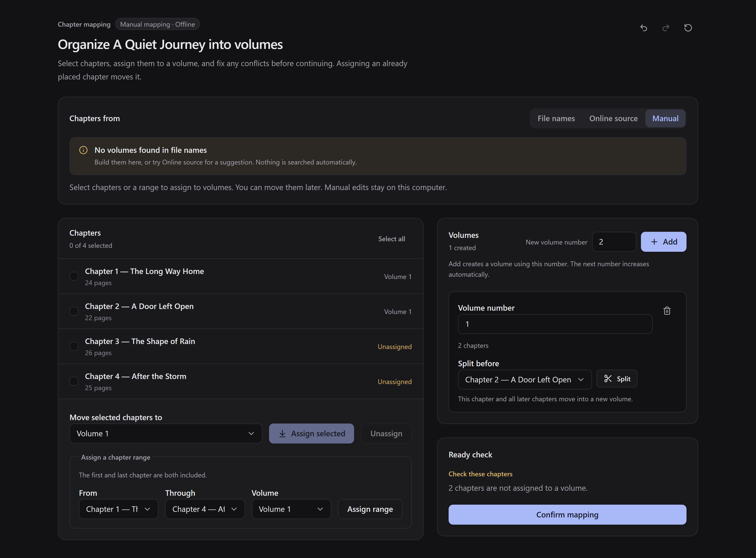
Task: Open the Split before chapter dropdown
Action: coord(525,380)
